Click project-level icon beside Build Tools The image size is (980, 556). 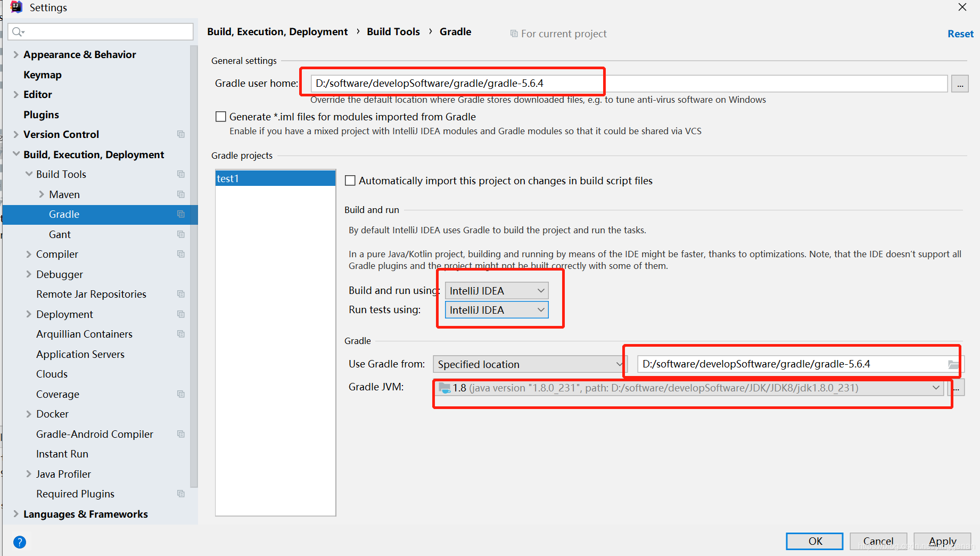(181, 174)
